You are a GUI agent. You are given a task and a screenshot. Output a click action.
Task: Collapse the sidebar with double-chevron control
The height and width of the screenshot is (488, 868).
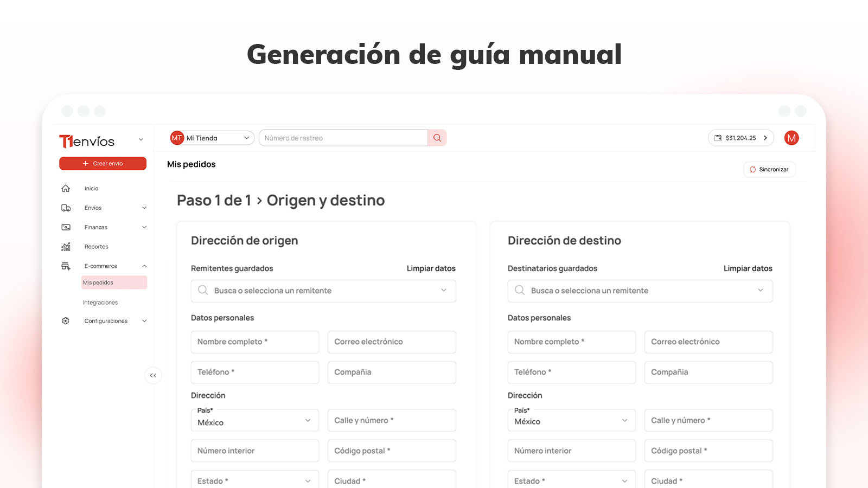point(154,375)
